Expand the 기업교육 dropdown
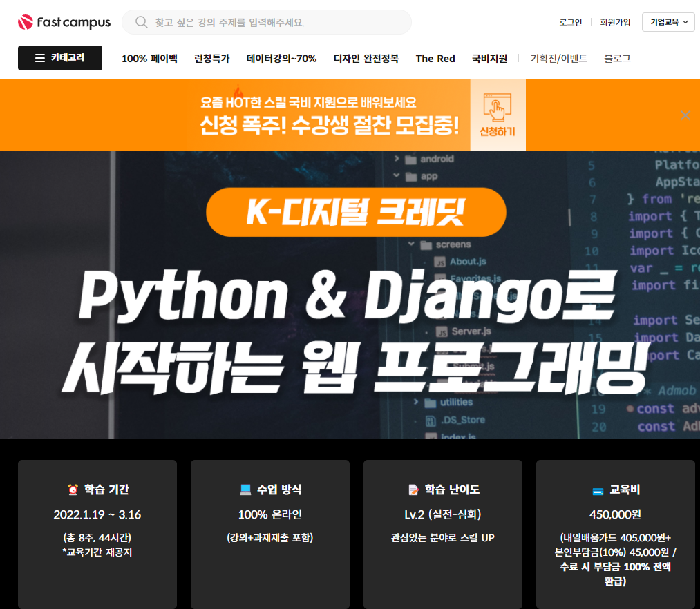Viewport: 700px width, 609px height. point(668,22)
